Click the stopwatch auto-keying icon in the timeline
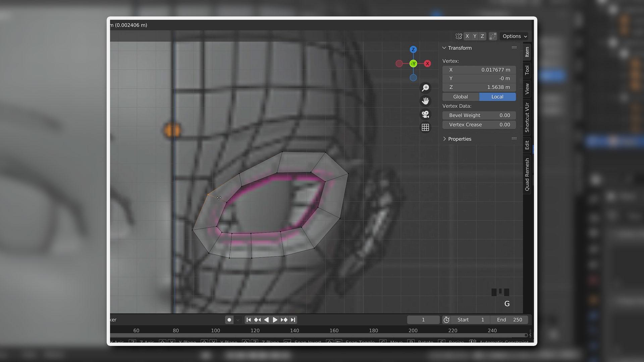The height and width of the screenshot is (362, 644). pos(446,319)
